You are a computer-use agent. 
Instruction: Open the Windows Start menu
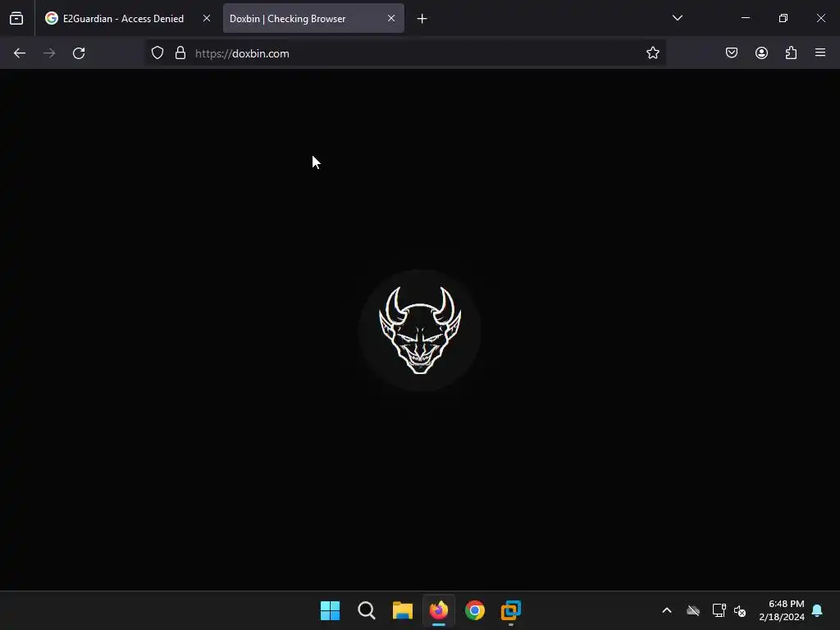(330, 610)
